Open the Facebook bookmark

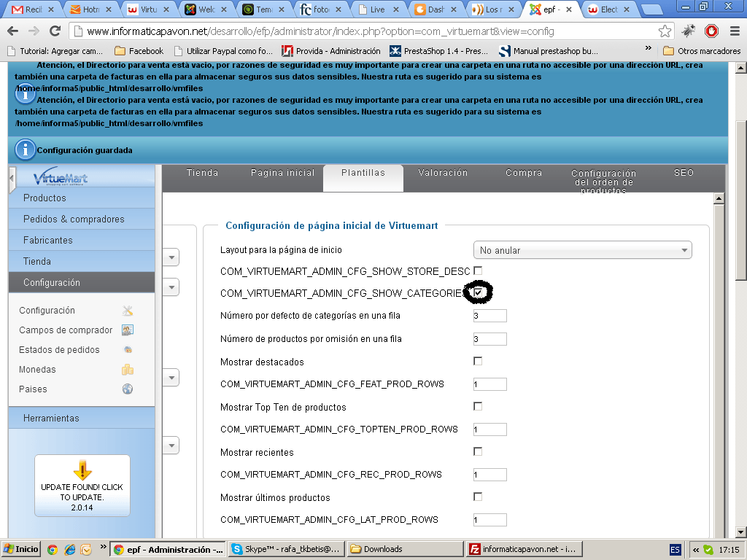pos(139,51)
